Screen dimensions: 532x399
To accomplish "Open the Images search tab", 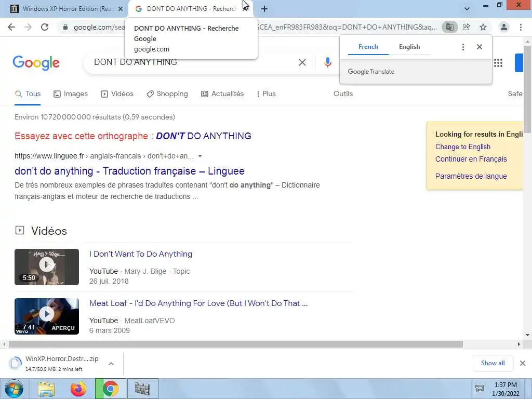I will 71,94.
